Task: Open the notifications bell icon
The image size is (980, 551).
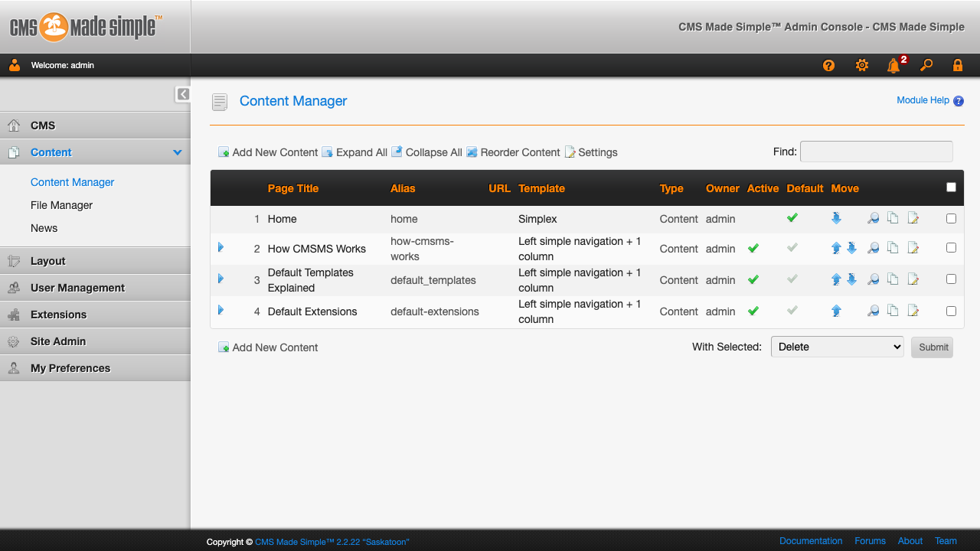Action: pyautogui.click(x=893, y=66)
